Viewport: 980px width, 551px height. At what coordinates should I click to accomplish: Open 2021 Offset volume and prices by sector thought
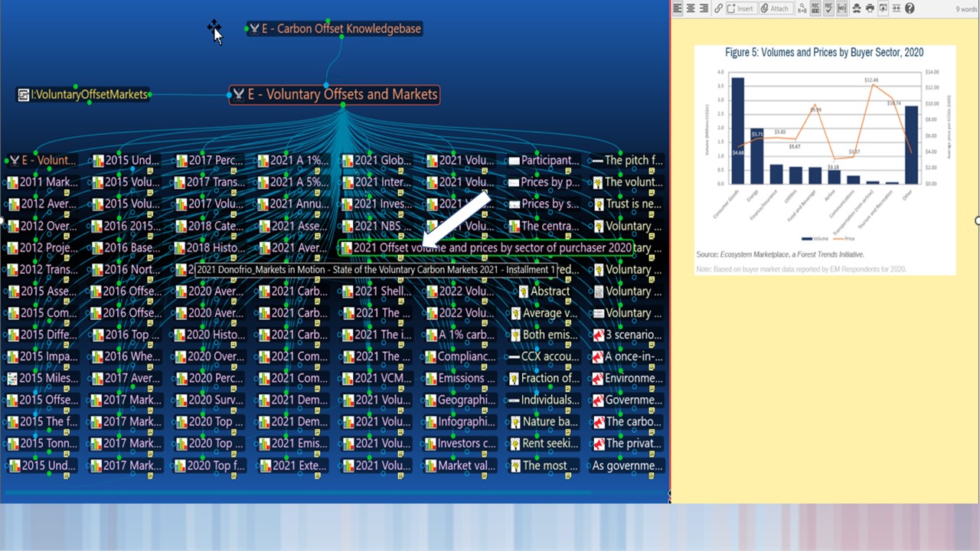(x=487, y=248)
